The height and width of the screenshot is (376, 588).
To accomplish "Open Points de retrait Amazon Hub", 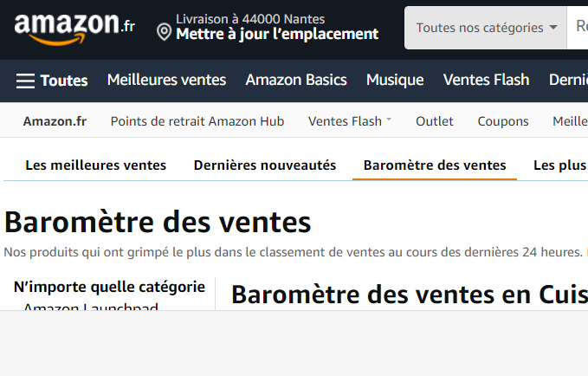I will coord(197,121).
